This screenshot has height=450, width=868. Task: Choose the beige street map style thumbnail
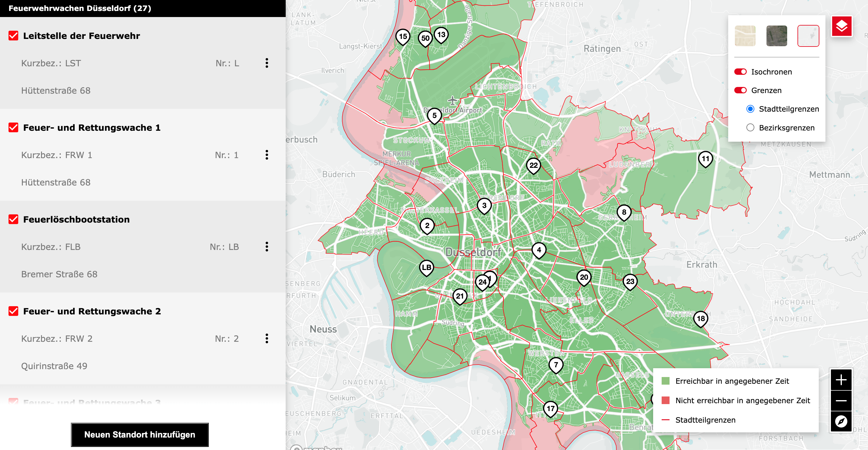coord(745,36)
